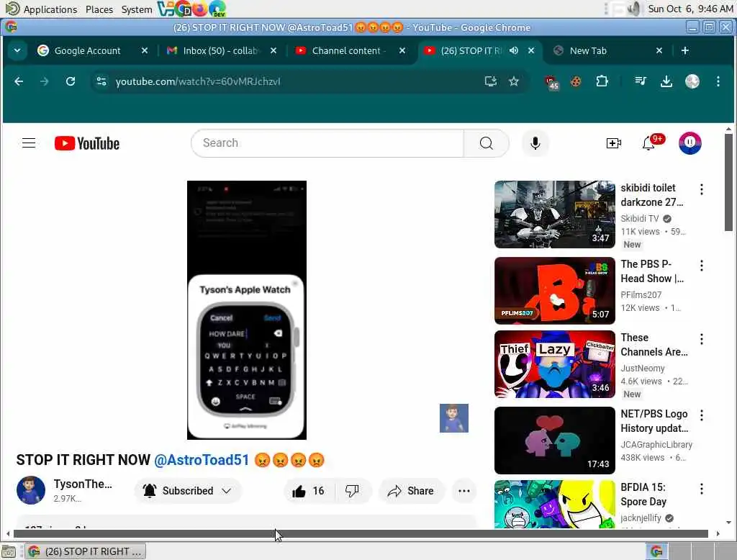Click the page vertical scrollbar
The height and width of the screenshot is (560, 737).
tap(728, 182)
